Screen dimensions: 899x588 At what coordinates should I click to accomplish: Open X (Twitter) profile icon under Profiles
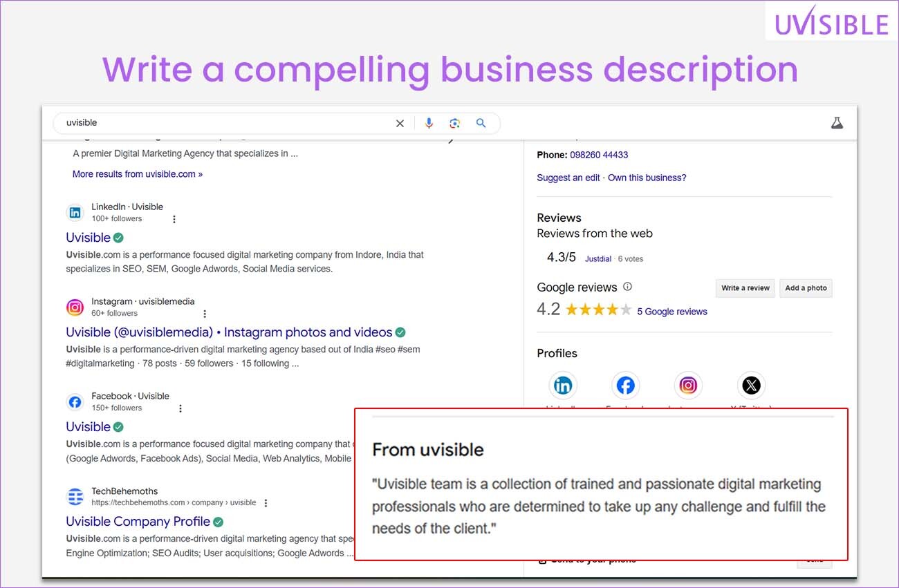(x=751, y=386)
